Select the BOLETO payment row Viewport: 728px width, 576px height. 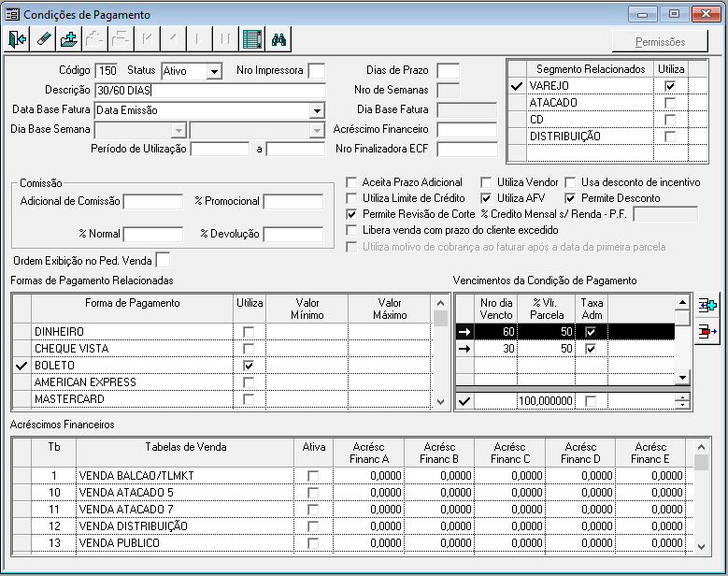click(x=221, y=366)
